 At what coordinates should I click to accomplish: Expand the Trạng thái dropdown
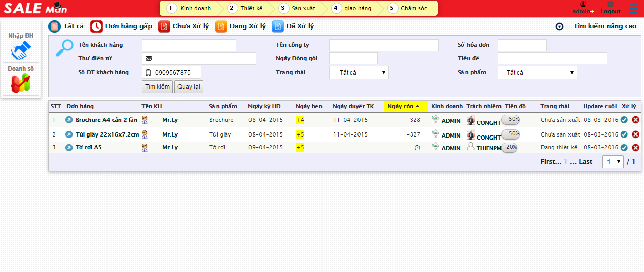[359, 73]
